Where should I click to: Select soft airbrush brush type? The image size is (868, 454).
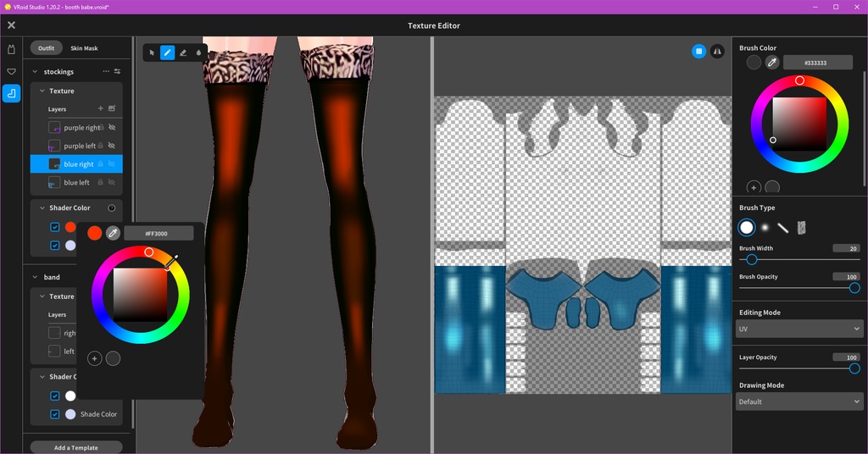click(x=765, y=227)
